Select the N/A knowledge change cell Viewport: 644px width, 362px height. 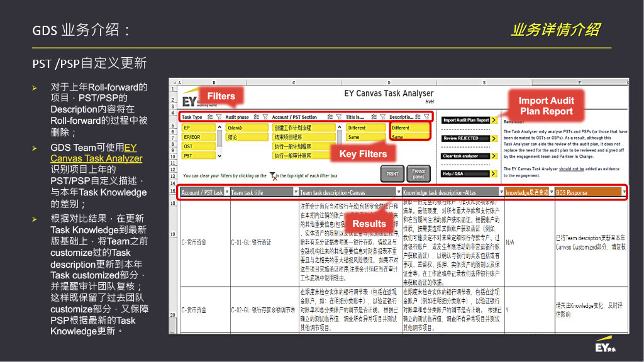tap(530, 243)
